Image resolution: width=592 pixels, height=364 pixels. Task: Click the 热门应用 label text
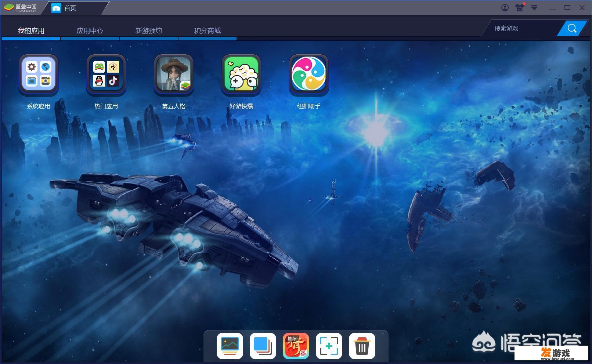[x=106, y=106]
